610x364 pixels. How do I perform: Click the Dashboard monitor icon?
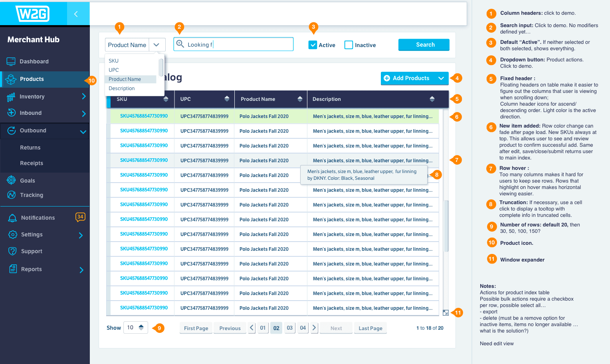click(11, 61)
